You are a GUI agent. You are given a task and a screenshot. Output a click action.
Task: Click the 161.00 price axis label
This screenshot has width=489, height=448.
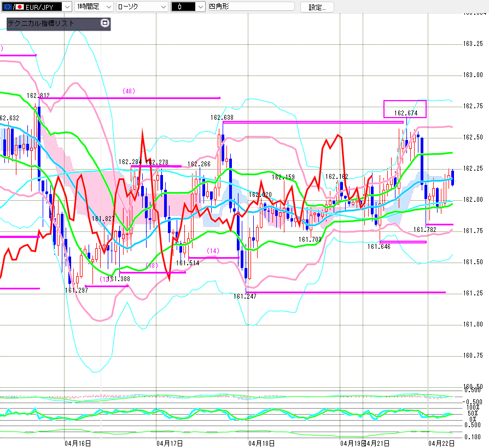[473, 324]
